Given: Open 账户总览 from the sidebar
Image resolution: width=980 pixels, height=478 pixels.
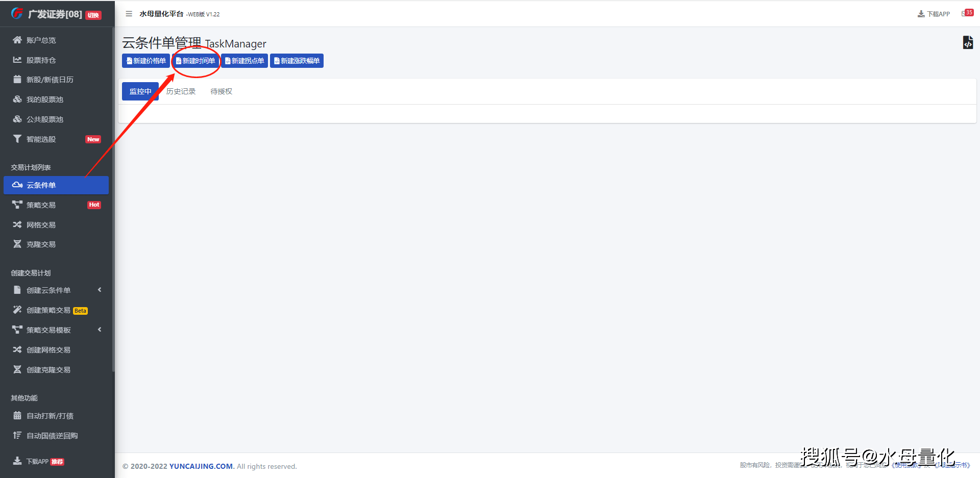Looking at the screenshot, I should tap(41, 40).
